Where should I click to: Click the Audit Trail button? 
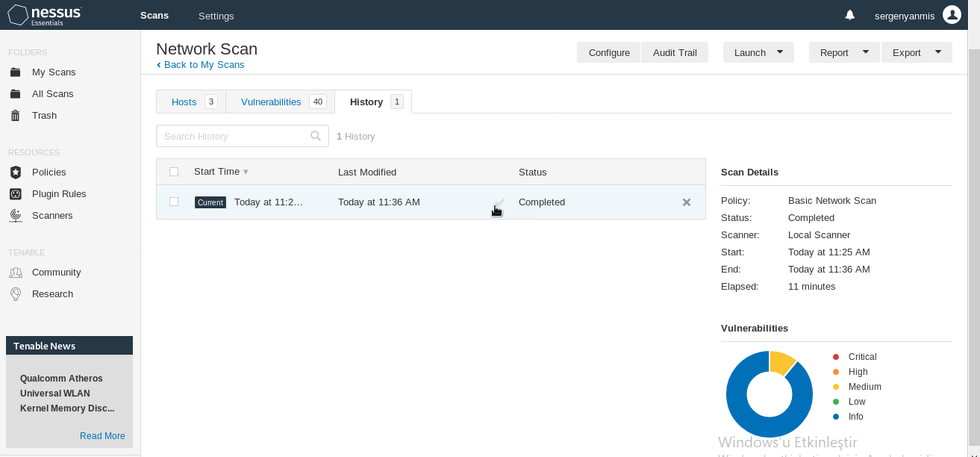(675, 52)
